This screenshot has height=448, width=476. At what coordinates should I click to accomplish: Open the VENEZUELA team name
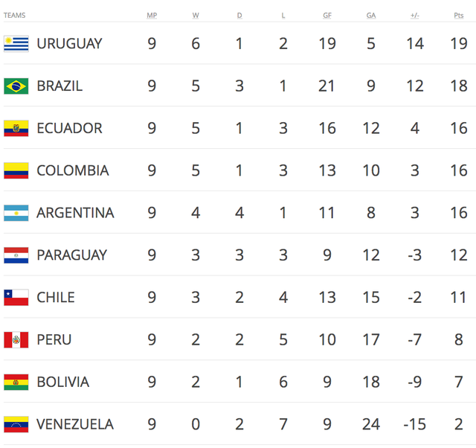click(x=75, y=425)
